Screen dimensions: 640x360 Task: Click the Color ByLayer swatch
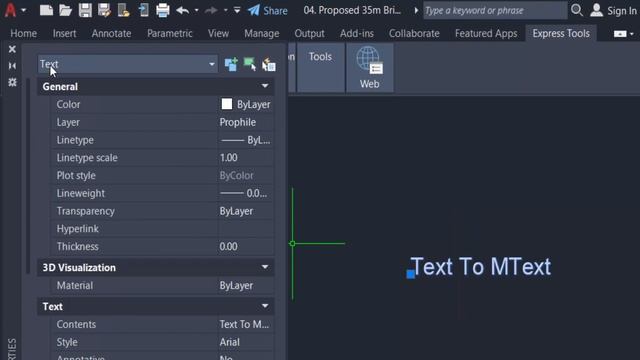[x=227, y=104]
